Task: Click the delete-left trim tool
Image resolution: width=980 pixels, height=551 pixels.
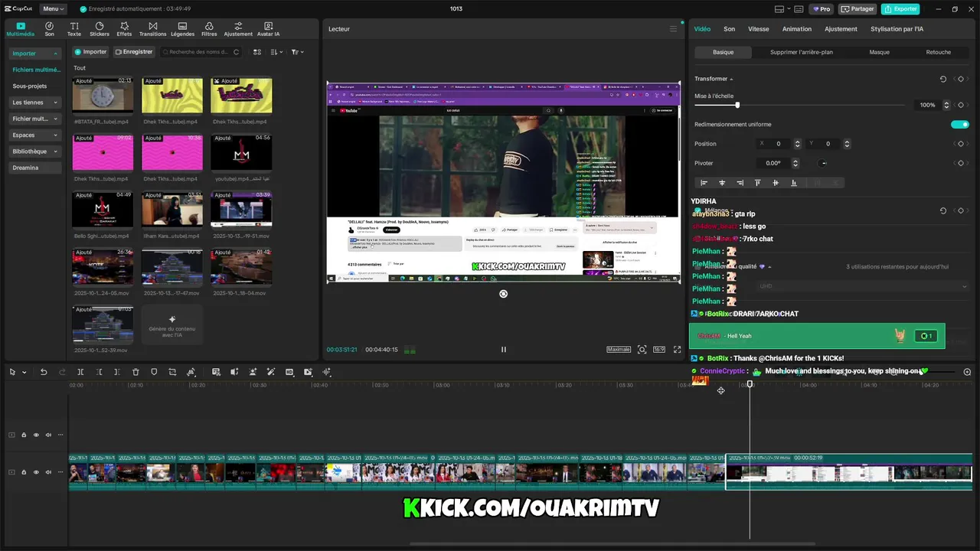Action: [x=99, y=372]
